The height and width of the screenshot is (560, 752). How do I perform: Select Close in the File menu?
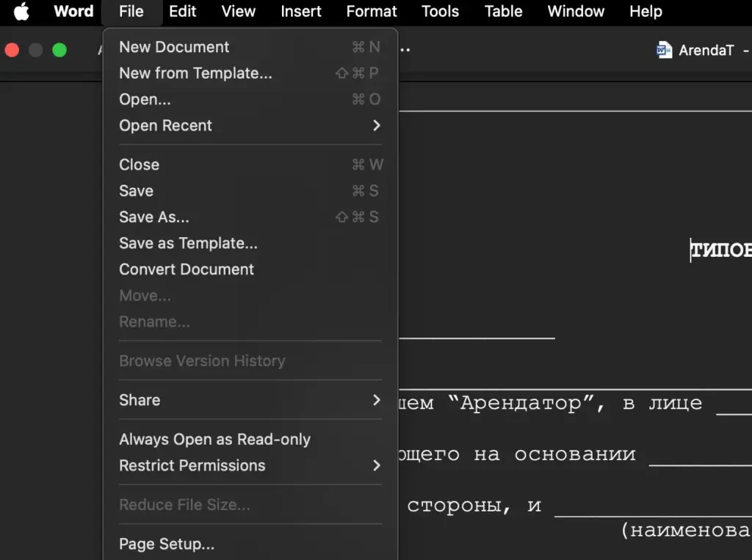pos(250,164)
